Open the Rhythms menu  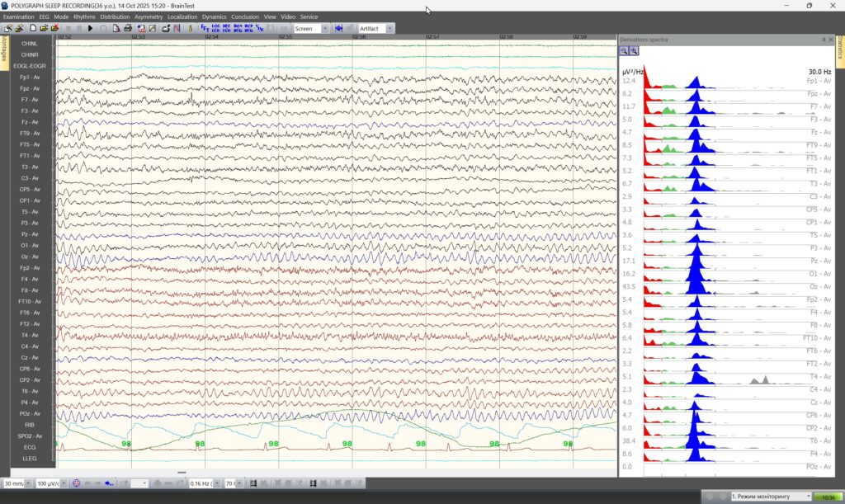(84, 16)
